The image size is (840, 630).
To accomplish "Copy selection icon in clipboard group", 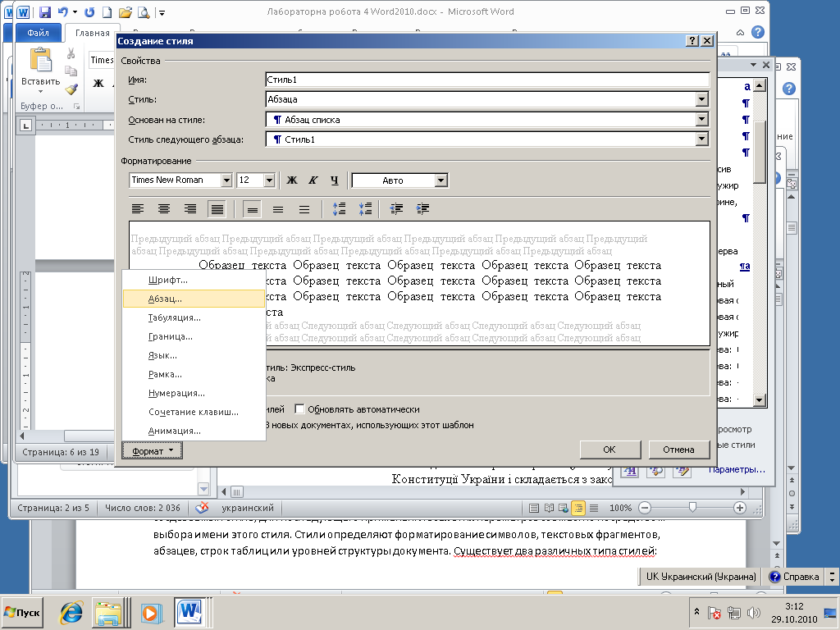I will pyautogui.click(x=71, y=71).
